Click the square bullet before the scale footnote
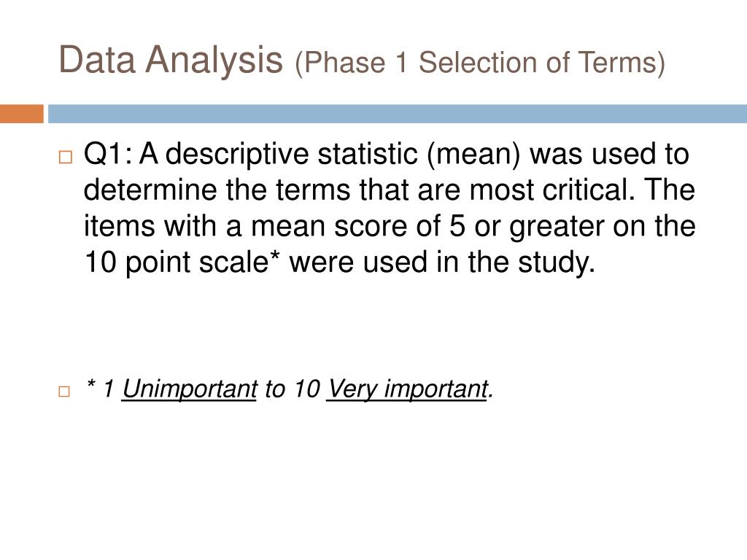Viewport: 747px width, 560px height. [64, 392]
